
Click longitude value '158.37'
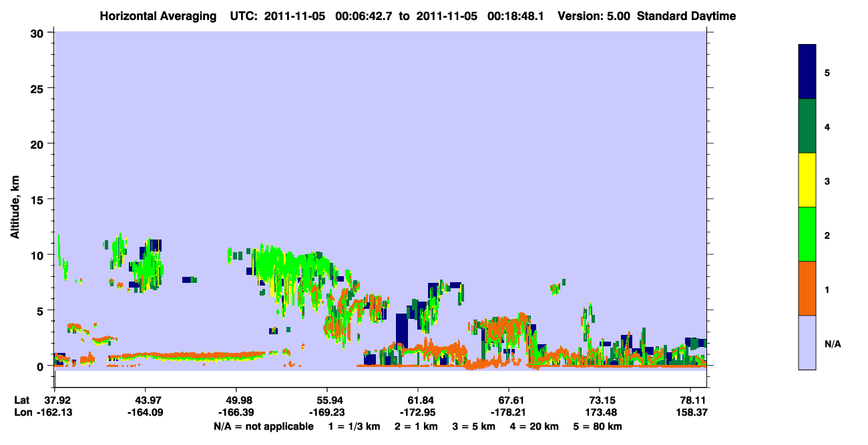tap(691, 413)
